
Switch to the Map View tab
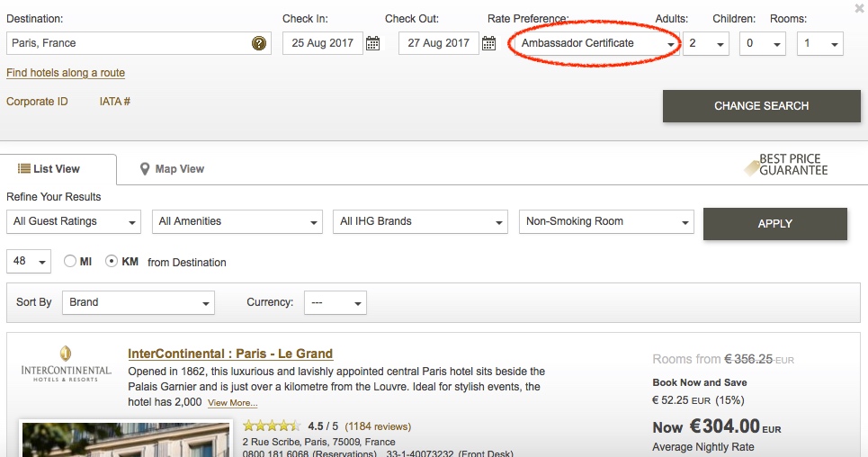pos(172,169)
